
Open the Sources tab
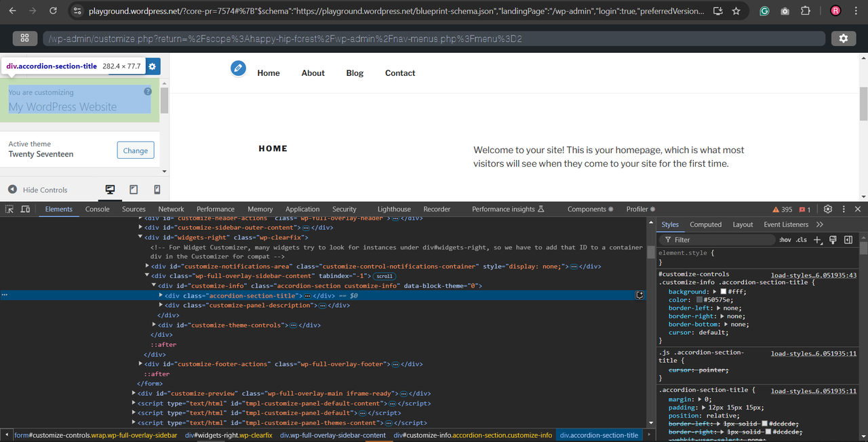pyautogui.click(x=134, y=209)
